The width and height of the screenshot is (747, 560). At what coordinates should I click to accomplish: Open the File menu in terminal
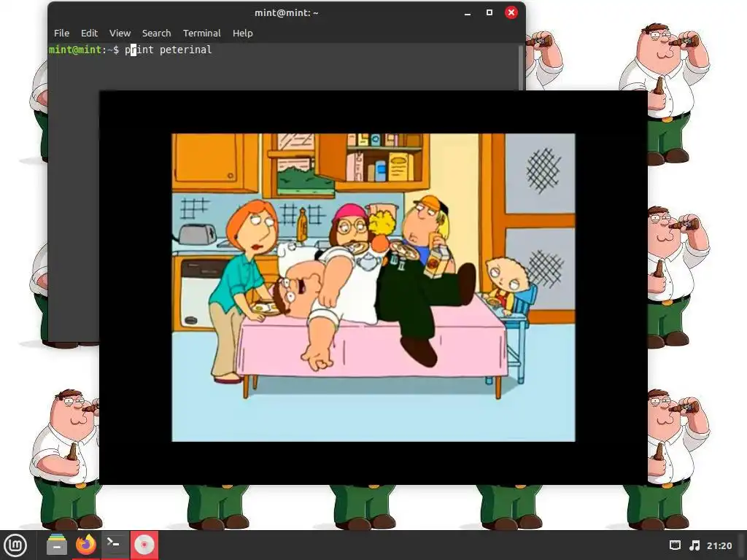tap(61, 34)
